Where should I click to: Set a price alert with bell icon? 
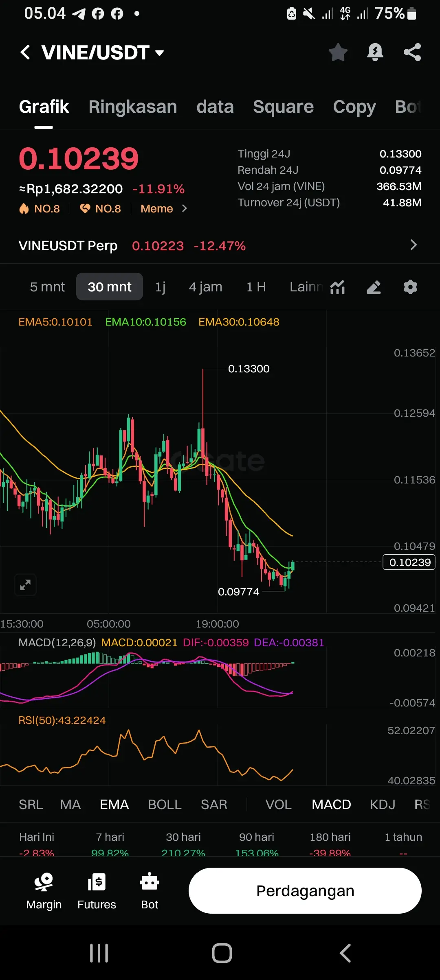pyautogui.click(x=375, y=52)
